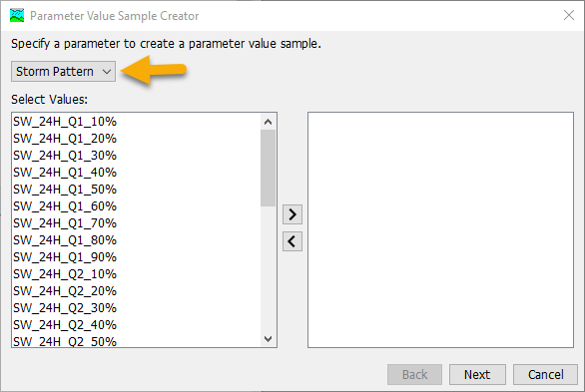Click the list scrollbar down arrow
The image size is (585, 392).
[x=268, y=339]
